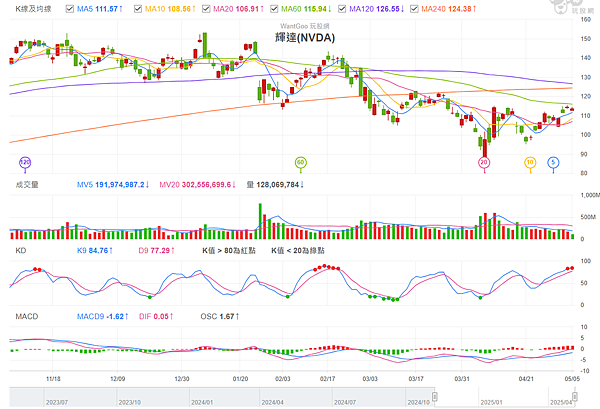Click the MV5 191,974,987.2 volume value

pos(113,185)
